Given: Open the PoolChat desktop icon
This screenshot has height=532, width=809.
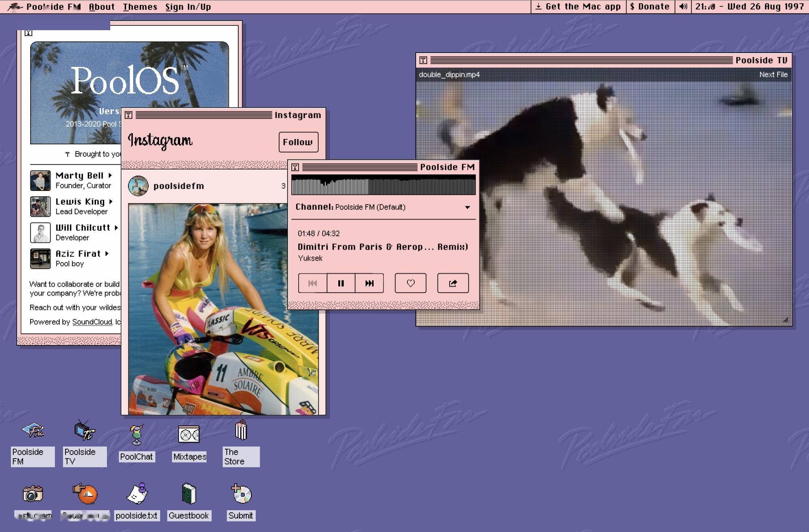Looking at the screenshot, I should 137,435.
